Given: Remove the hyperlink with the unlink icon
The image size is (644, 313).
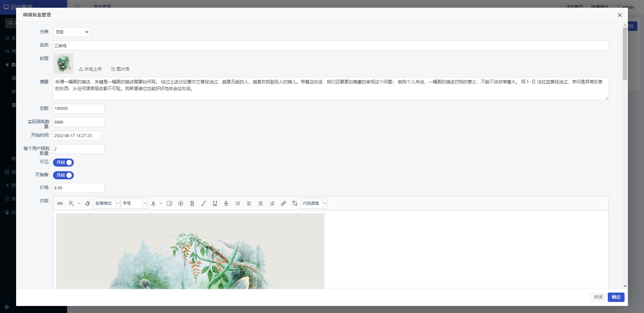Looking at the screenshot, I should 295,203.
